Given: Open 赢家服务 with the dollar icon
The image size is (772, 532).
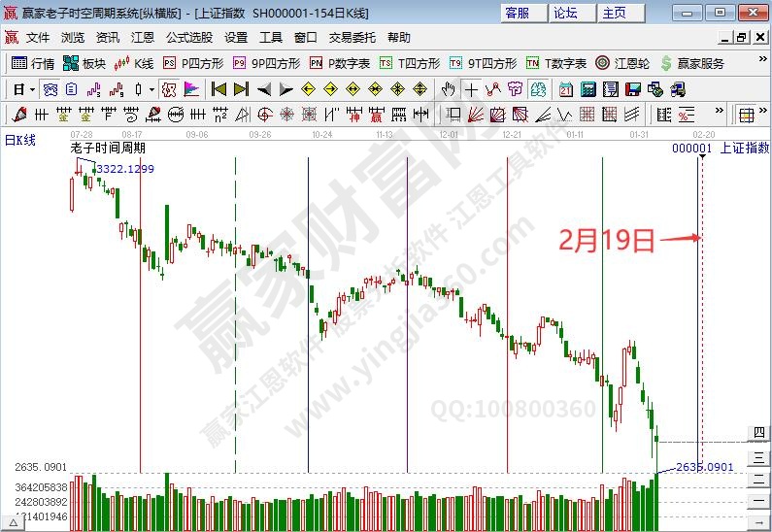Looking at the screenshot, I should (692, 63).
